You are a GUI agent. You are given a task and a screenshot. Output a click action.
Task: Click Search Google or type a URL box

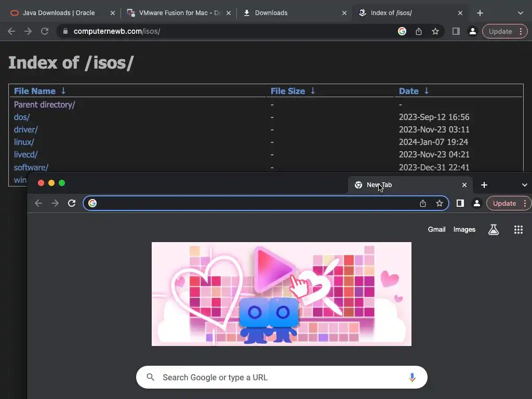pyautogui.click(x=282, y=377)
